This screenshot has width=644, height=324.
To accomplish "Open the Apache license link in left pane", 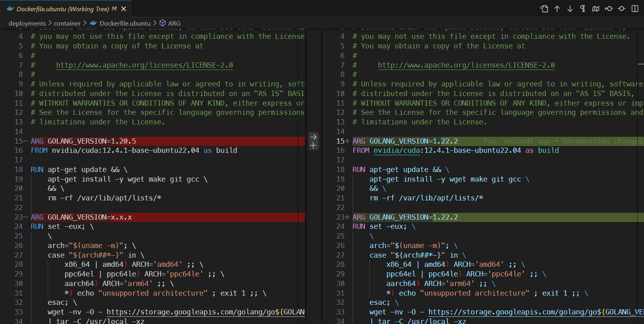I will pos(144,65).
